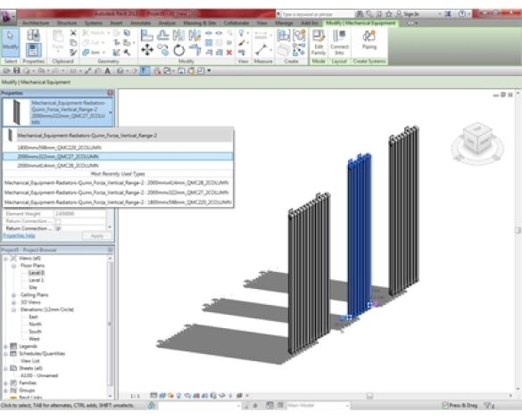Open the Architecture ribbon tab
Image resolution: width=522 pixels, height=420 pixels.
click(x=36, y=23)
